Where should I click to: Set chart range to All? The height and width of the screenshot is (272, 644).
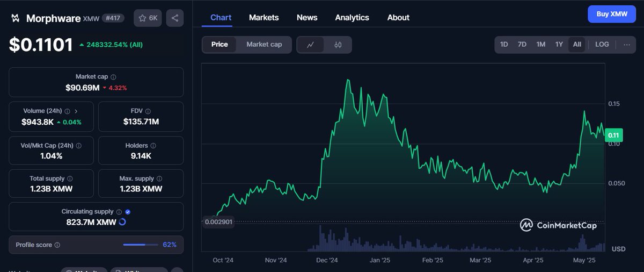pyautogui.click(x=577, y=45)
